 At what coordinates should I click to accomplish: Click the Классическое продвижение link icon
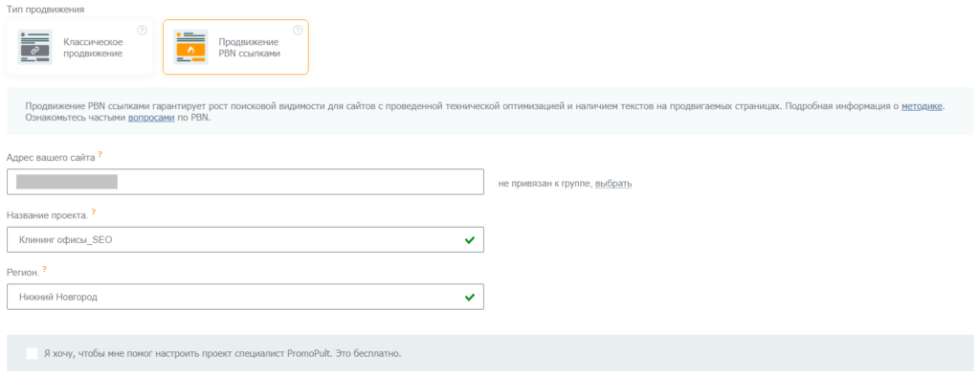click(35, 48)
